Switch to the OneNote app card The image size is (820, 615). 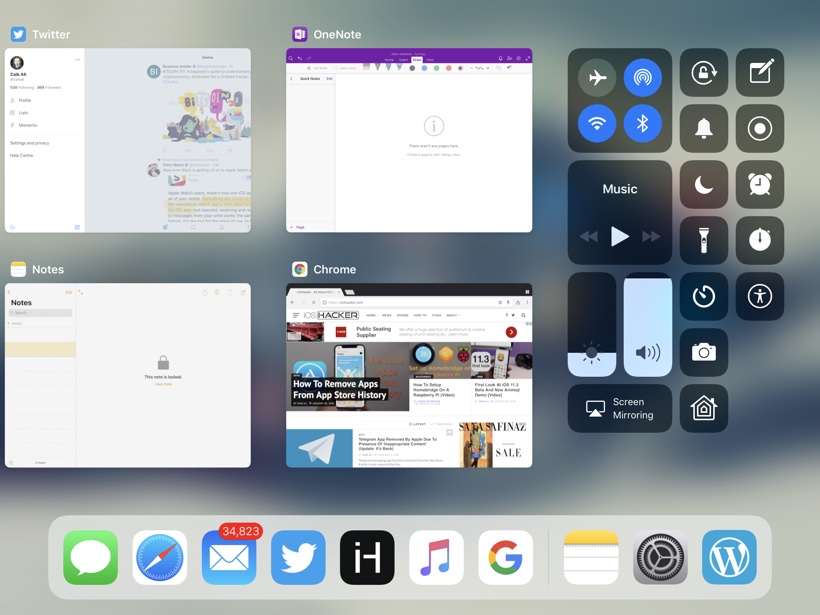tap(409, 140)
